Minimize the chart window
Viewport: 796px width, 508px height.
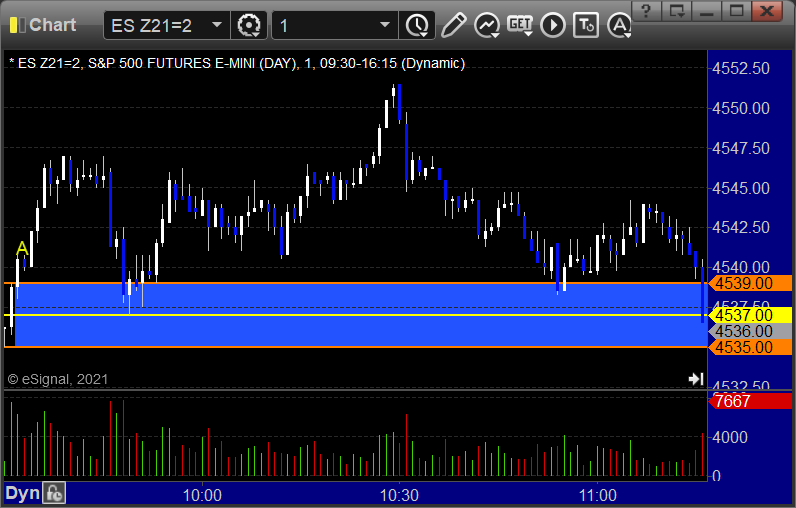tap(707, 11)
